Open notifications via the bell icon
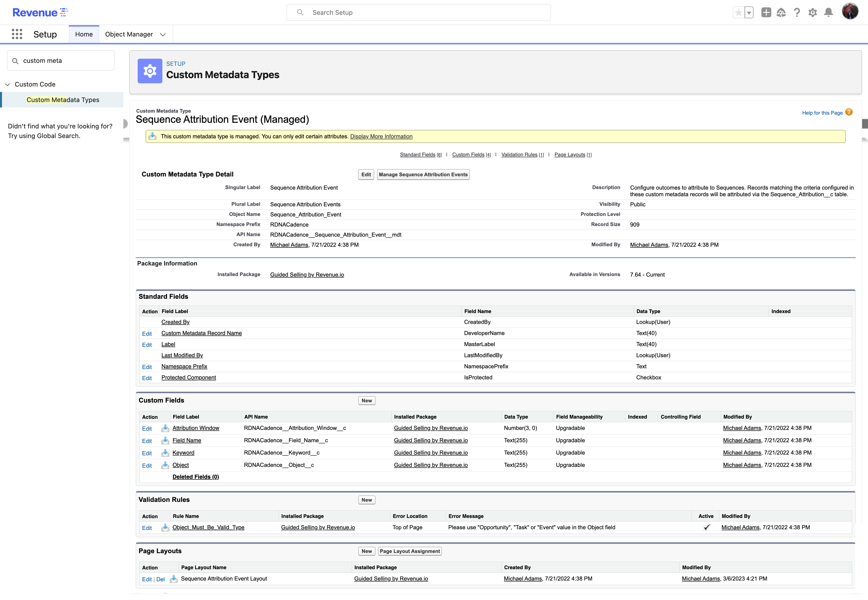This screenshot has width=868, height=600. coord(829,12)
